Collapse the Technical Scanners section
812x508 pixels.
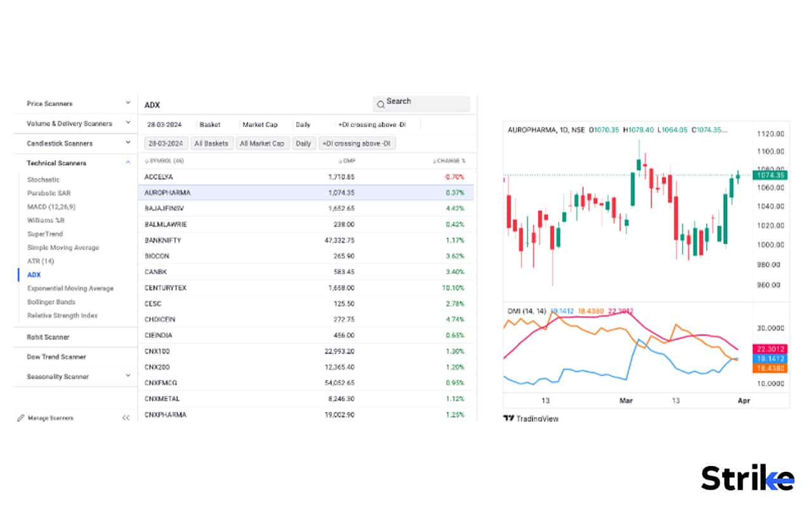pyautogui.click(x=76, y=163)
